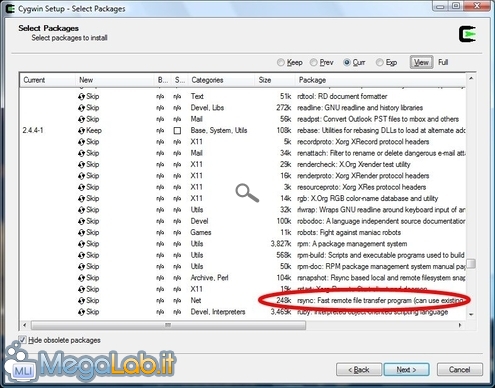Click the cycle icon for recordproto package
This screenshot has width=495, height=388.
(81, 142)
